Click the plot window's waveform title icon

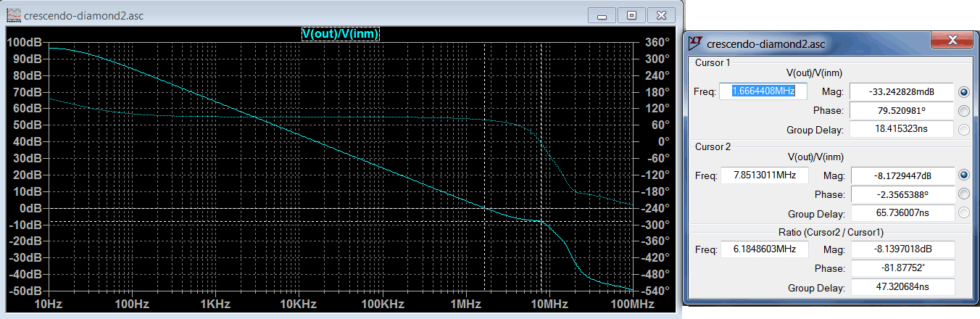(12, 14)
